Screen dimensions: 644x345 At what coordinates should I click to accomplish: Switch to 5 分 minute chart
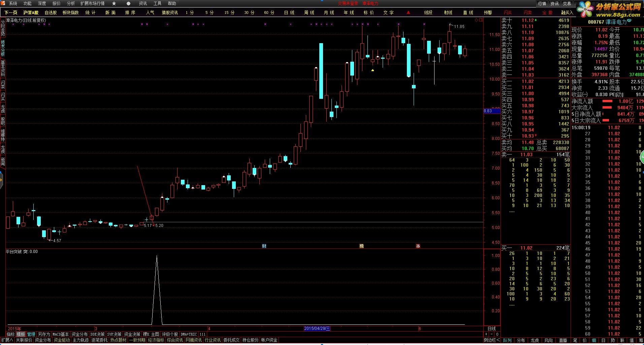[x=209, y=12]
